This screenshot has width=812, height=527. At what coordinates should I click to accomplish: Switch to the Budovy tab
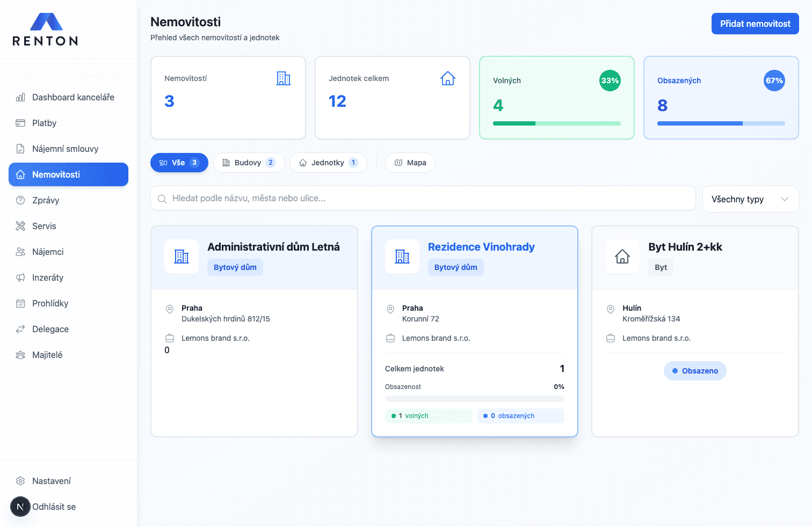(x=249, y=163)
